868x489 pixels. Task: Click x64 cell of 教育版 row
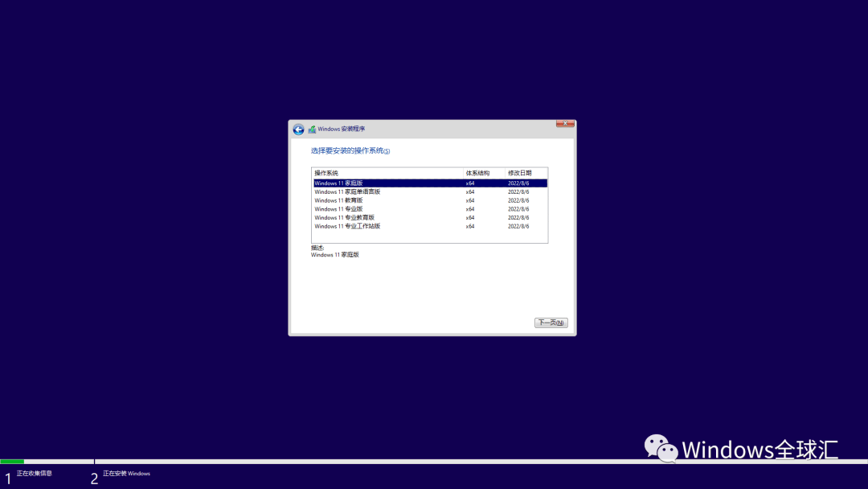470,200
